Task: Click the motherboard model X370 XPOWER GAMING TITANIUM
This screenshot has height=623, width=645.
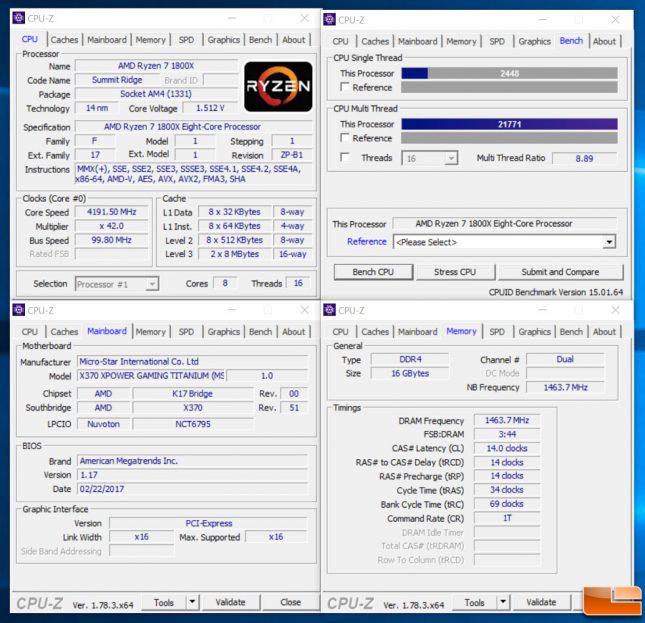Action: pyautogui.click(x=151, y=375)
